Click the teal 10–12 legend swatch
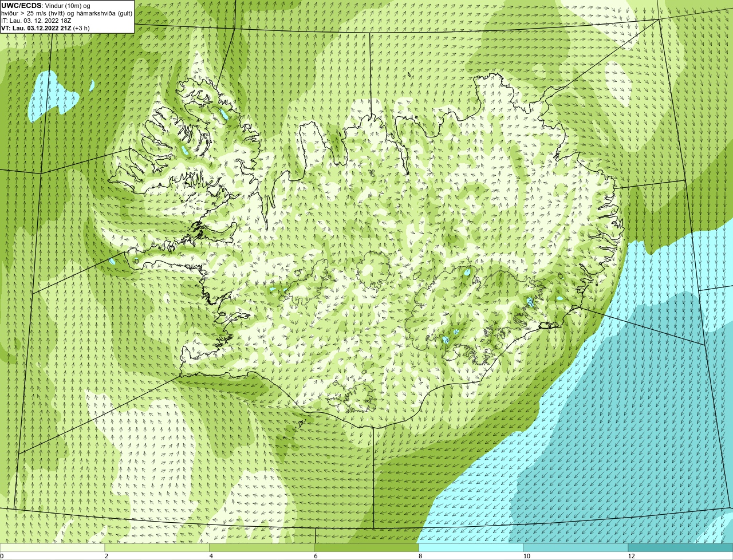 coord(576,548)
